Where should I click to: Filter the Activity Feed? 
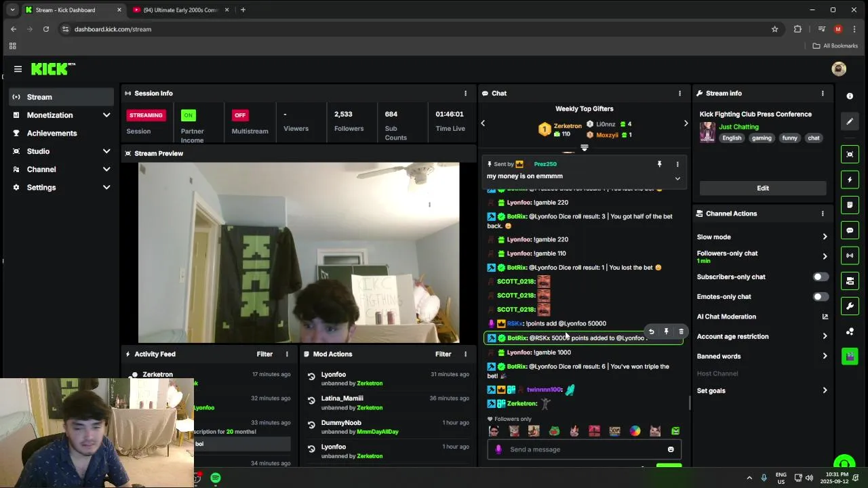click(264, 354)
